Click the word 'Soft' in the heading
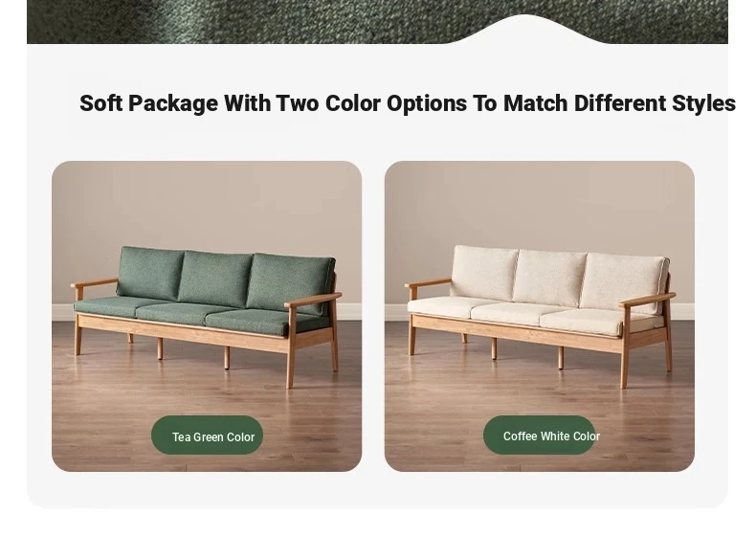Image resolution: width=756 pixels, height=559 pixels. (100, 103)
